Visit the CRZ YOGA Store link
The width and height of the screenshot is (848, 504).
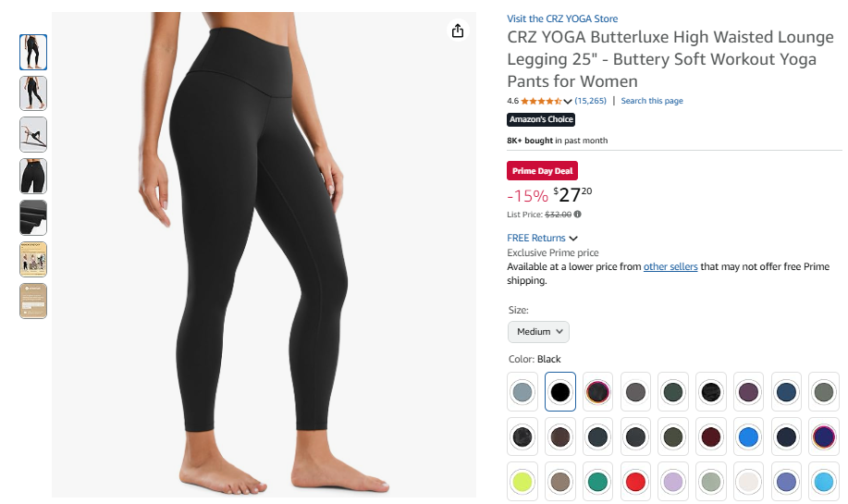tap(562, 18)
